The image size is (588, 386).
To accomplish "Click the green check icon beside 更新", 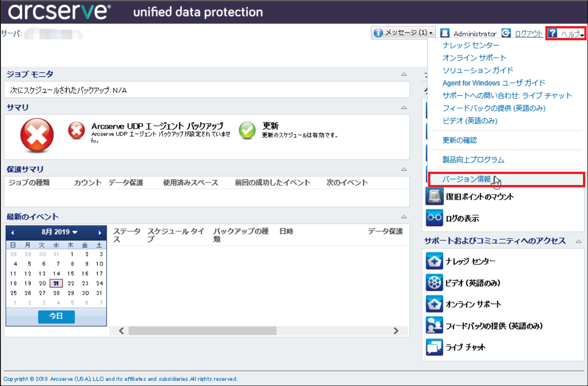I will 247,130.
